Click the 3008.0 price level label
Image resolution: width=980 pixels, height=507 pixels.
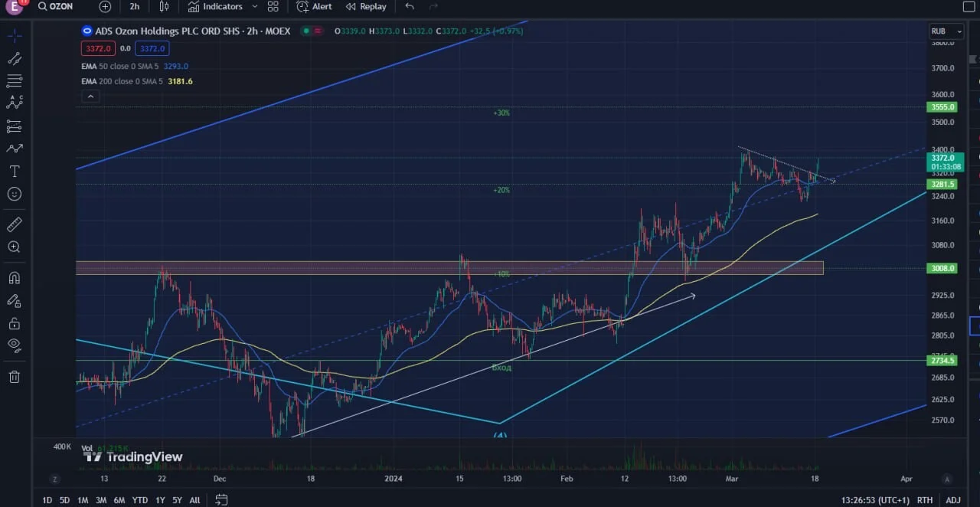click(942, 268)
